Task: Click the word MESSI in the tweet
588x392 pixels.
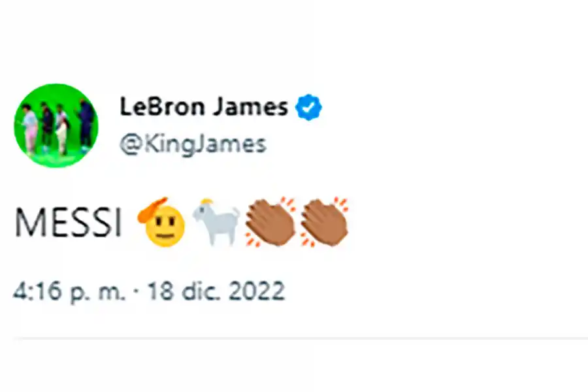Action: coord(68,224)
